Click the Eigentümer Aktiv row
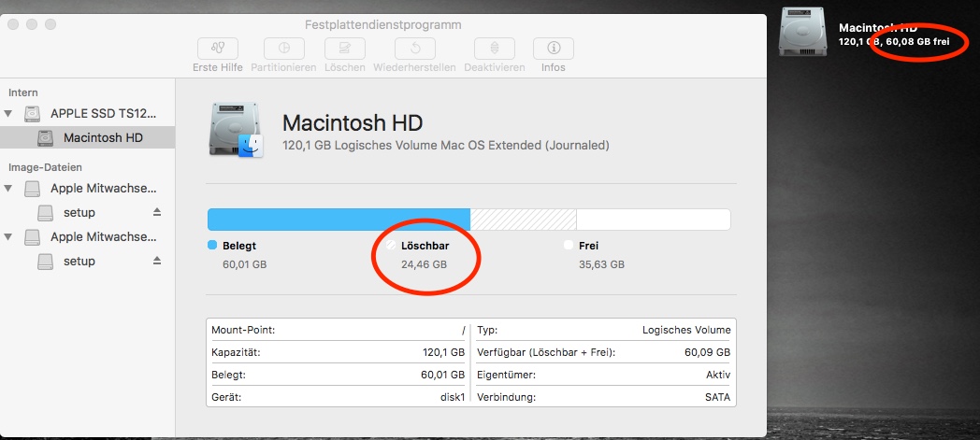The image size is (980, 440). coord(604,375)
